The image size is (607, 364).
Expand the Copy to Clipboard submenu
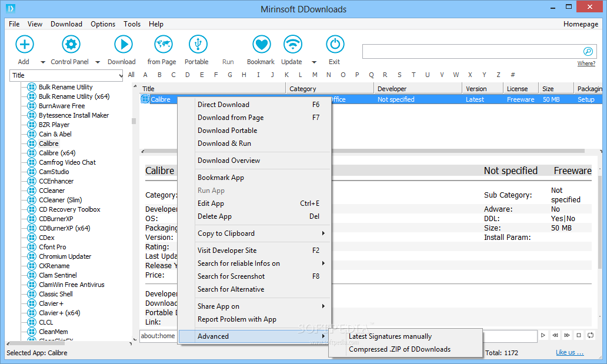(323, 233)
